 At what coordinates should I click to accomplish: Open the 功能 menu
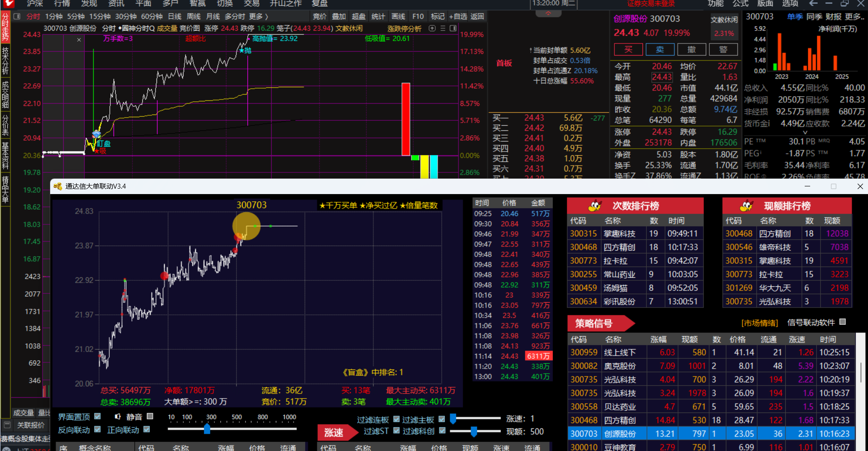click(716, 3)
